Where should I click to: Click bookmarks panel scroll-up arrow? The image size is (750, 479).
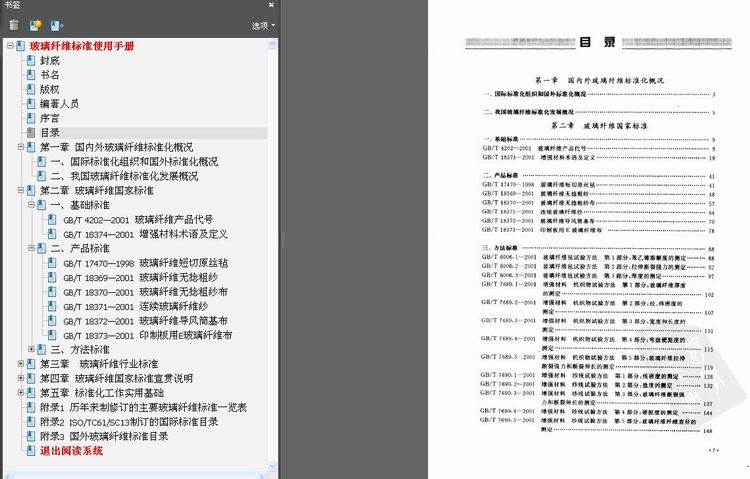273,44
